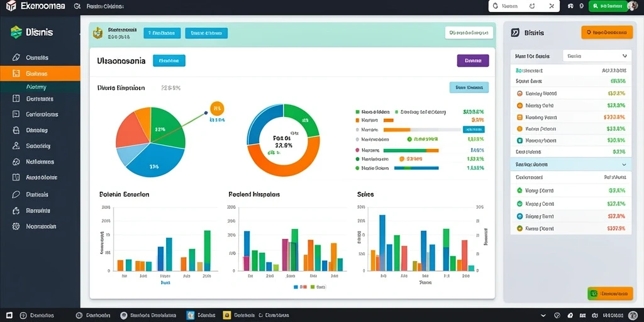This screenshot has width=644, height=322.
Task: Click the red-orange slice of pie chart
Action: tap(131, 131)
